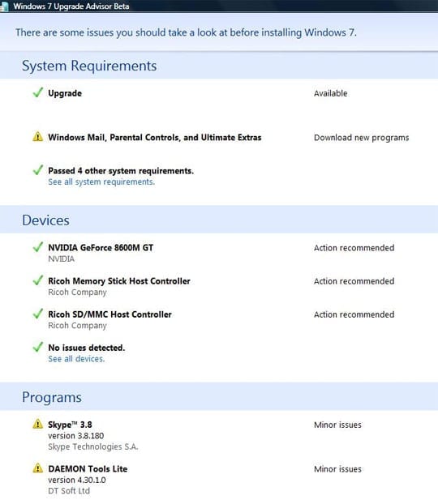Select Ricoh SD/MMC Host Controller name

tap(109, 314)
